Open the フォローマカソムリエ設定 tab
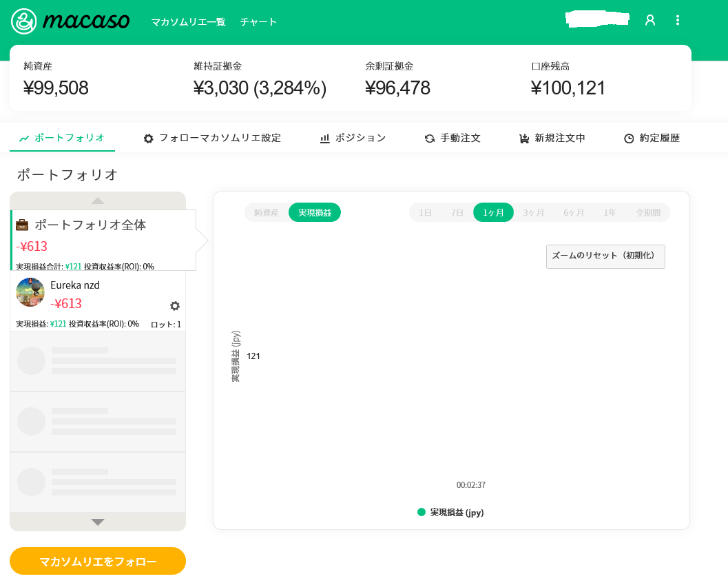Screen dimensions: 728x583 coord(212,138)
